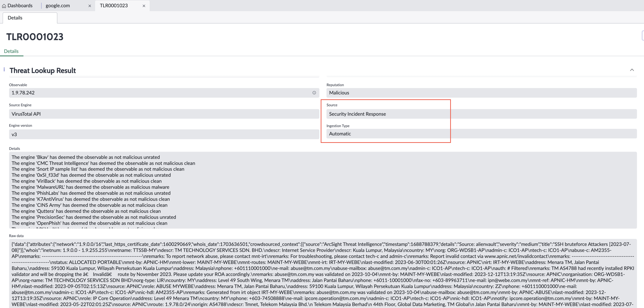Click the info icon in Observable field
The image size is (644, 308).
[x=314, y=93]
